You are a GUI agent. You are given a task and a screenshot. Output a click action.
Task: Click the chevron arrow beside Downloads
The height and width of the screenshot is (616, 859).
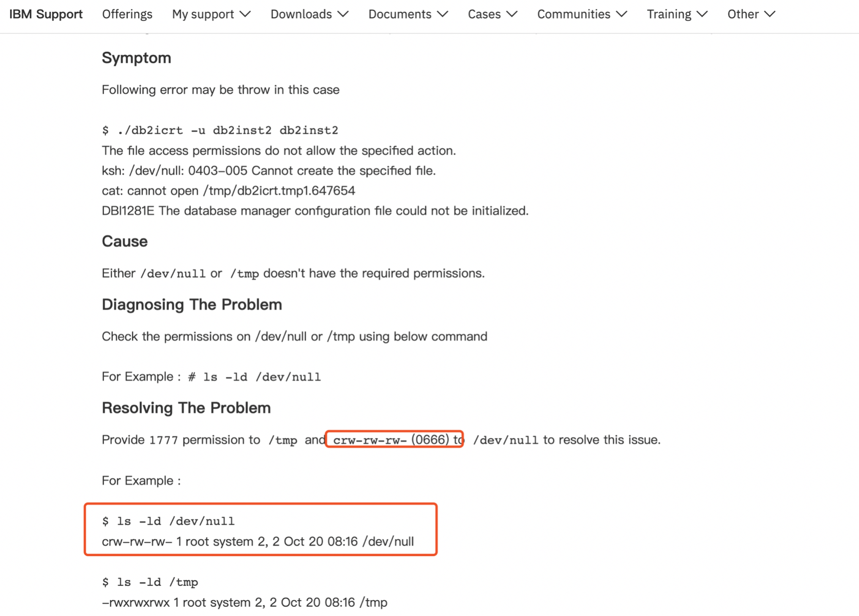click(343, 14)
